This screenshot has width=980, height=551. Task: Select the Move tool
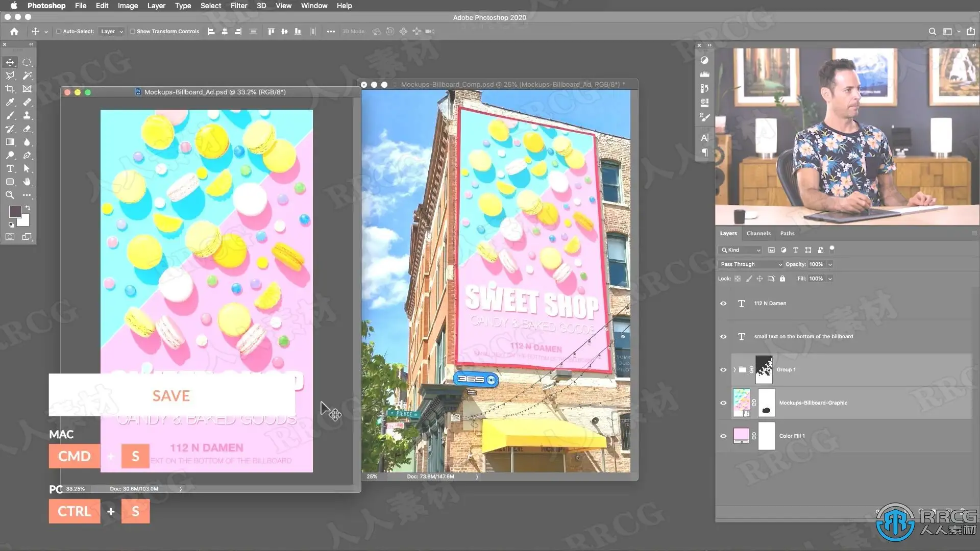[x=10, y=62]
